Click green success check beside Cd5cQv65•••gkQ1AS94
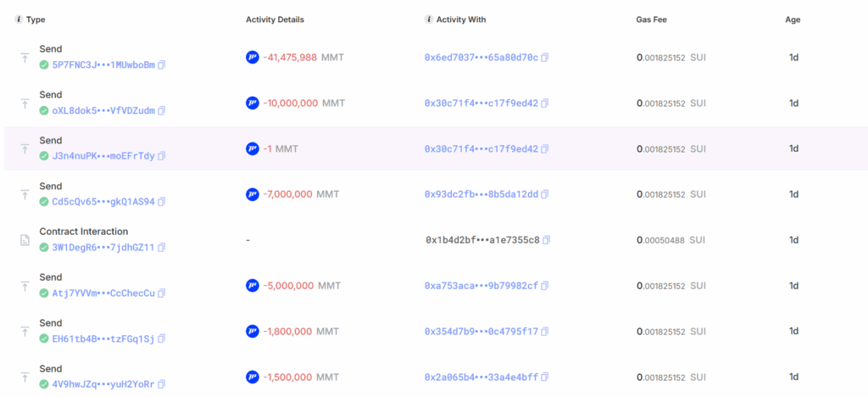The width and height of the screenshot is (868, 397). [x=44, y=202]
